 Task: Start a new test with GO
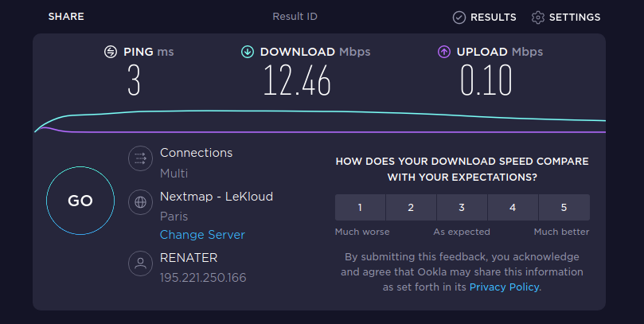tap(80, 201)
